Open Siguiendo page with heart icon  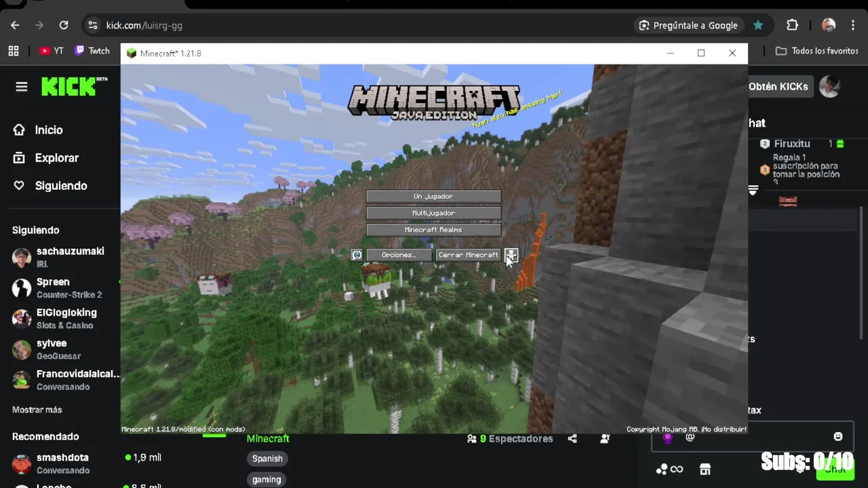(x=50, y=186)
